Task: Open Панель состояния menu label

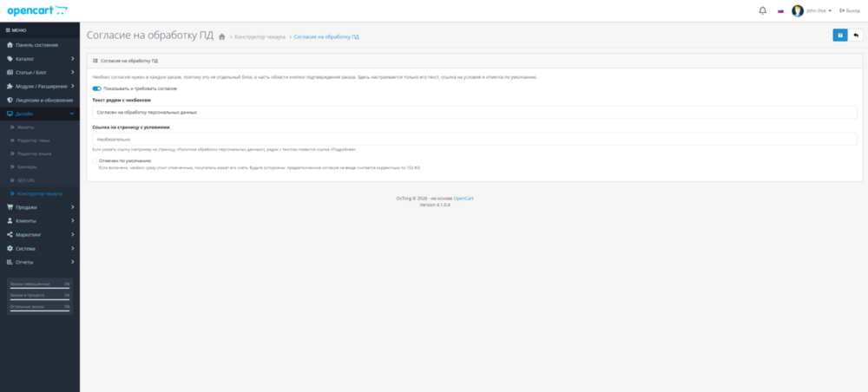Action: (x=36, y=45)
